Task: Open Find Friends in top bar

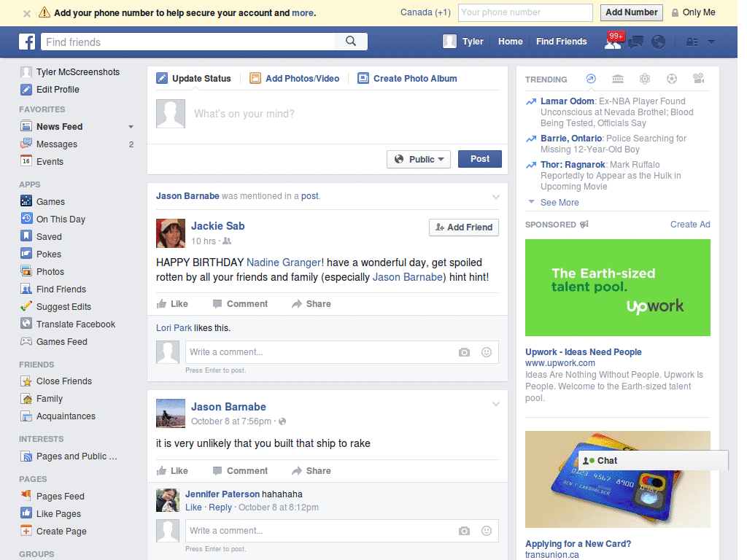Action: coord(561,42)
